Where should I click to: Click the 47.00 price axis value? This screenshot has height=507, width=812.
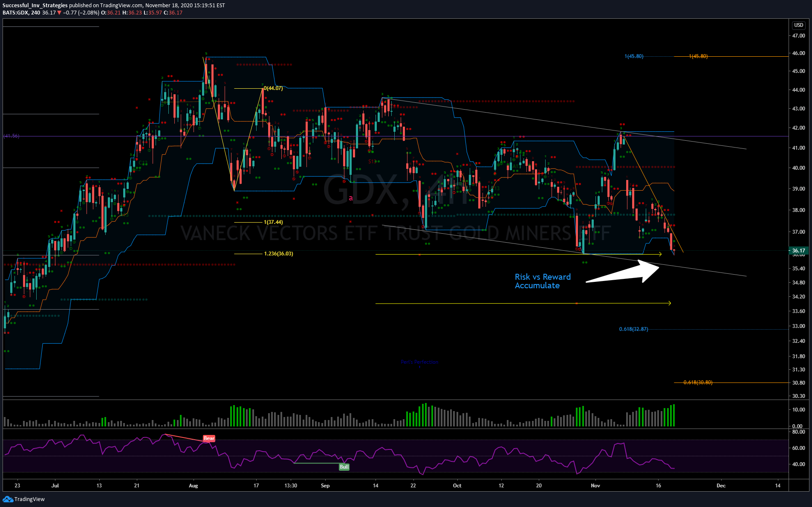798,36
